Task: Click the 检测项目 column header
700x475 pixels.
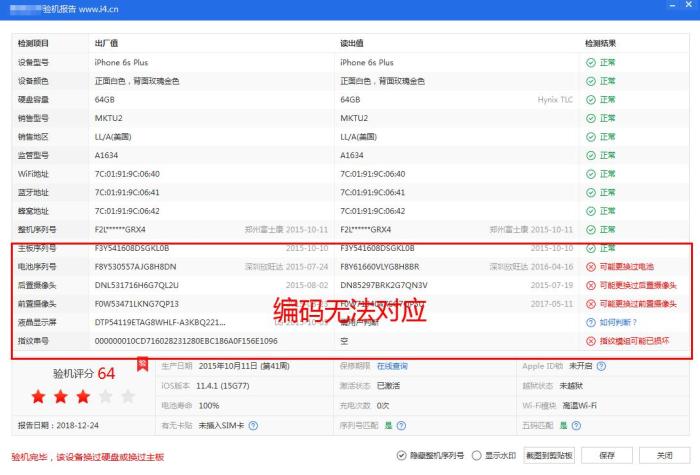Action: [x=33, y=43]
